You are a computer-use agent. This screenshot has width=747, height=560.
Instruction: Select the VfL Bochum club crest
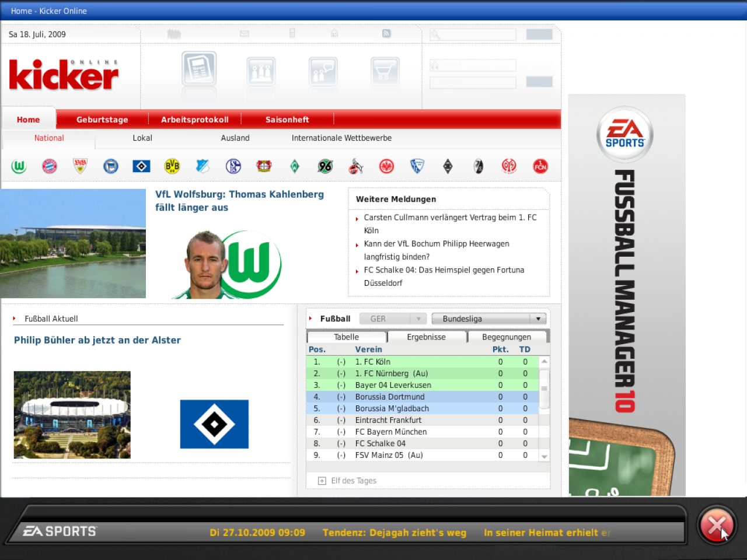(x=417, y=167)
